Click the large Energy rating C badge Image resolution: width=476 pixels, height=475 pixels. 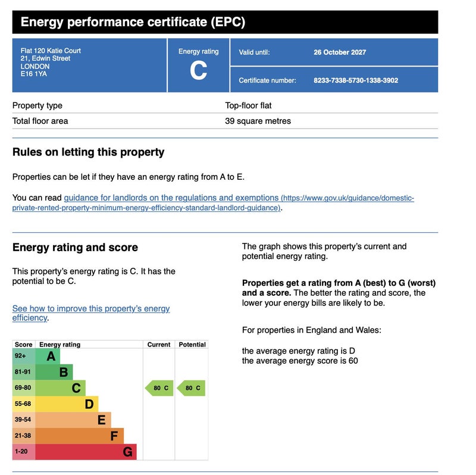(x=198, y=70)
